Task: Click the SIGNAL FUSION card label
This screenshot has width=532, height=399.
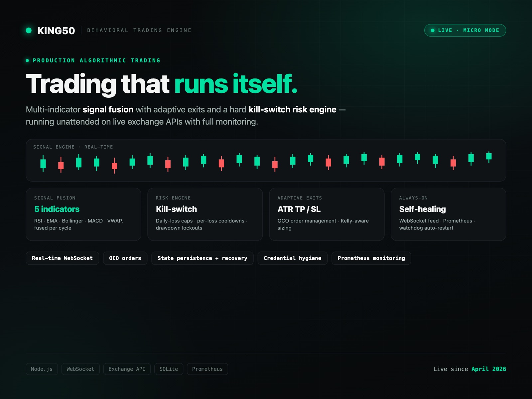Action: pyautogui.click(x=55, y=198)
